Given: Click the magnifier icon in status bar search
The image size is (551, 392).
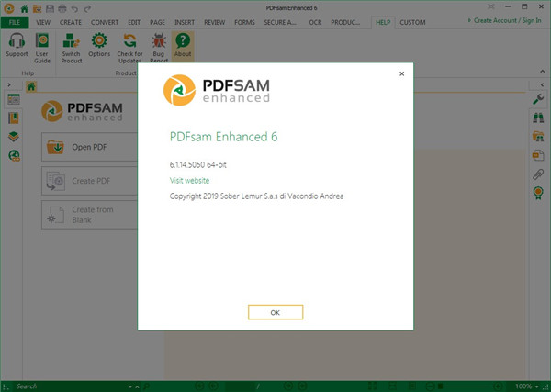Looking at the screenshot, I should tap(146, 386).
